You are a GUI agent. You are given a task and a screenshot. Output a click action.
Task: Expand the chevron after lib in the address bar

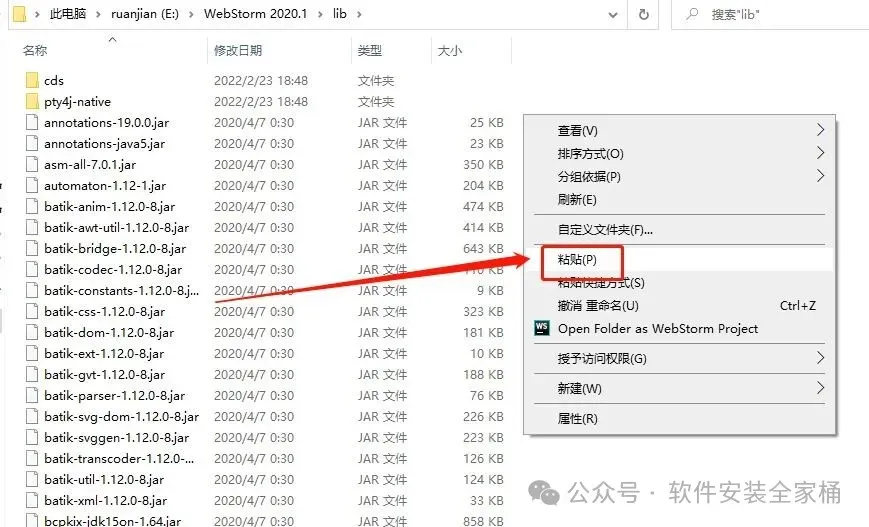point(359,14)
